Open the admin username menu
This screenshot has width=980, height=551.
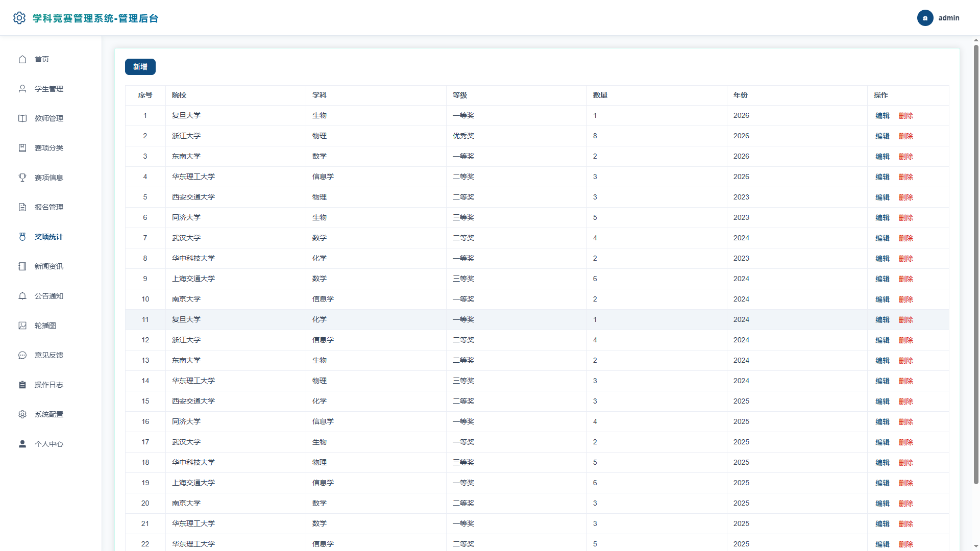[949, 18]
